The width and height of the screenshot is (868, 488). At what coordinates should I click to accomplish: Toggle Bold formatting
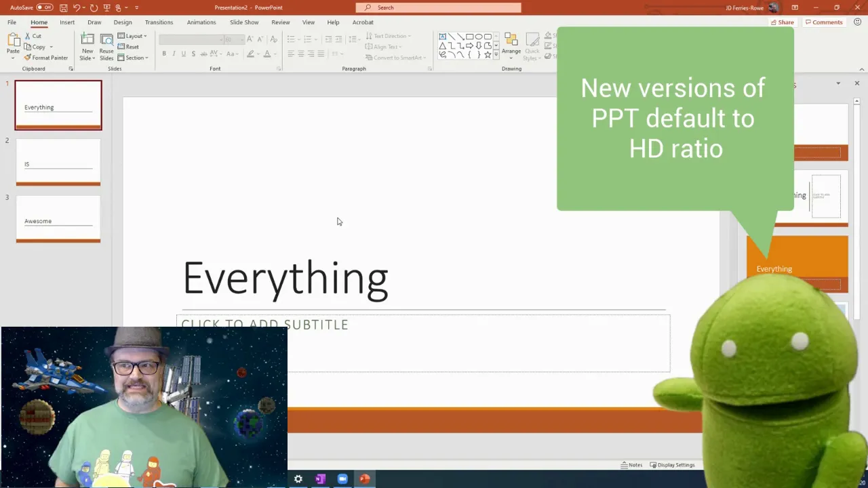[163, 54]
